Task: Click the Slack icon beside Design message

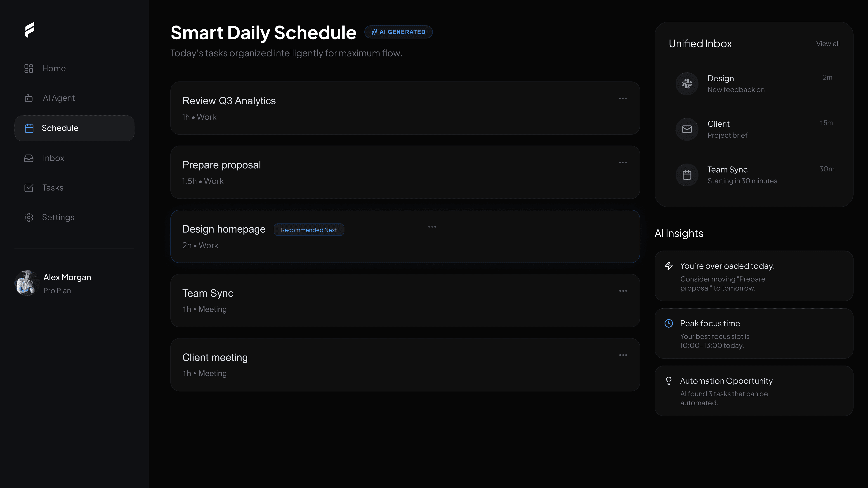Action: pos(687,84)
